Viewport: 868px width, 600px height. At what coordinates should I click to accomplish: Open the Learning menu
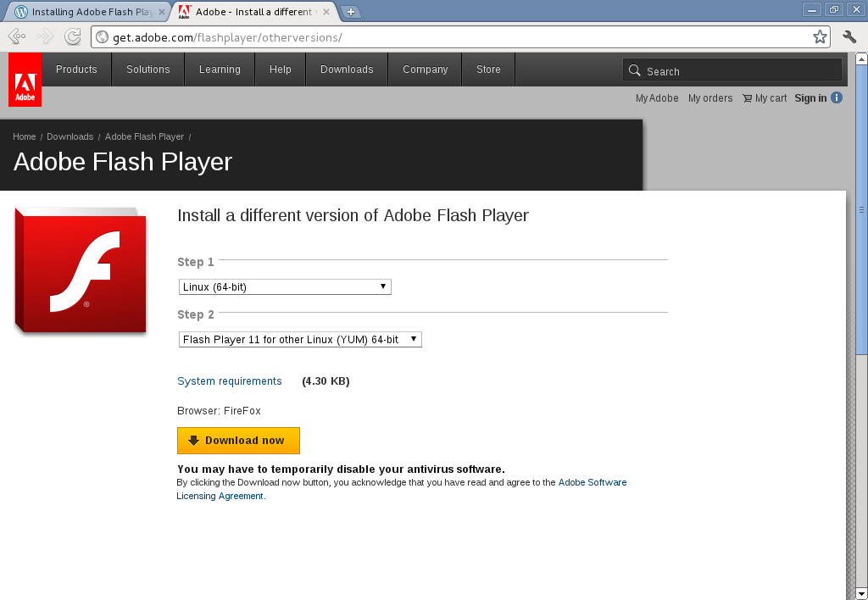pos(220,69)
